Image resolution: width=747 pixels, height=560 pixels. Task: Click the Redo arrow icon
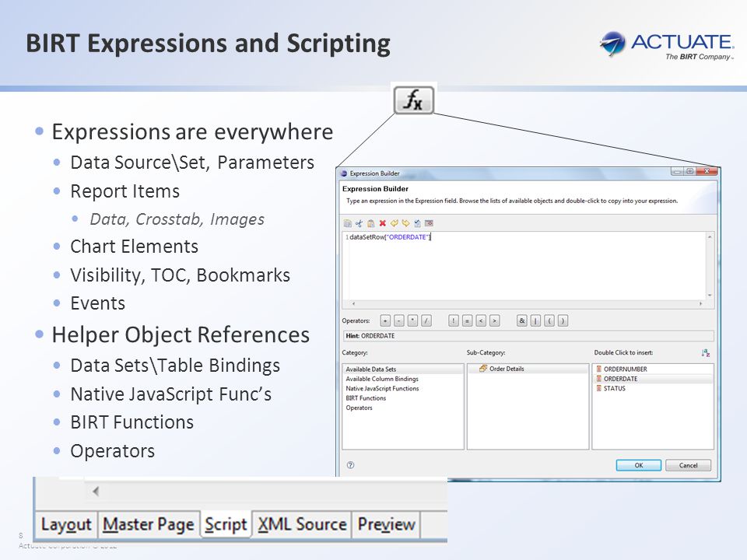pos(405,223)
